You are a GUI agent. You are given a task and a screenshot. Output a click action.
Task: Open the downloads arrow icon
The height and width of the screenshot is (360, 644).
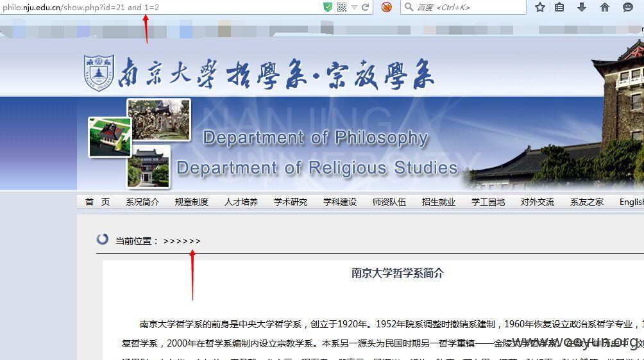click(582, 7)
